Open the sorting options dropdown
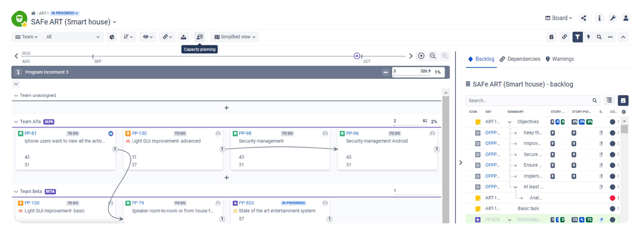644x233 pixels. [x=128, y=37]
